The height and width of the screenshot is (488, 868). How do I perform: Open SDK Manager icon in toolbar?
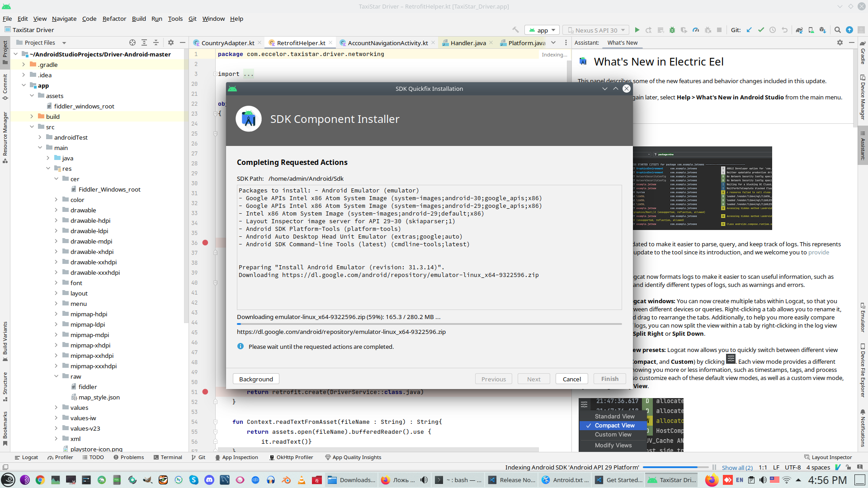tap(823, 30)
